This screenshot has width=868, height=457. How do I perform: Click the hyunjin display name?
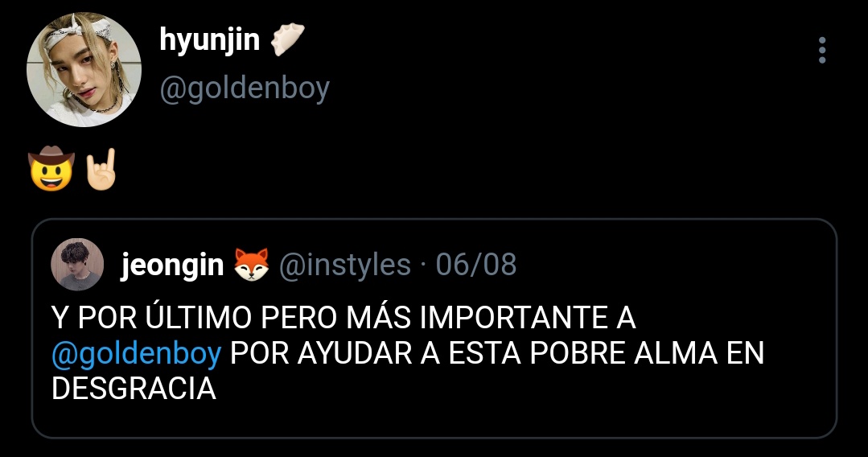tap(210, 40)
